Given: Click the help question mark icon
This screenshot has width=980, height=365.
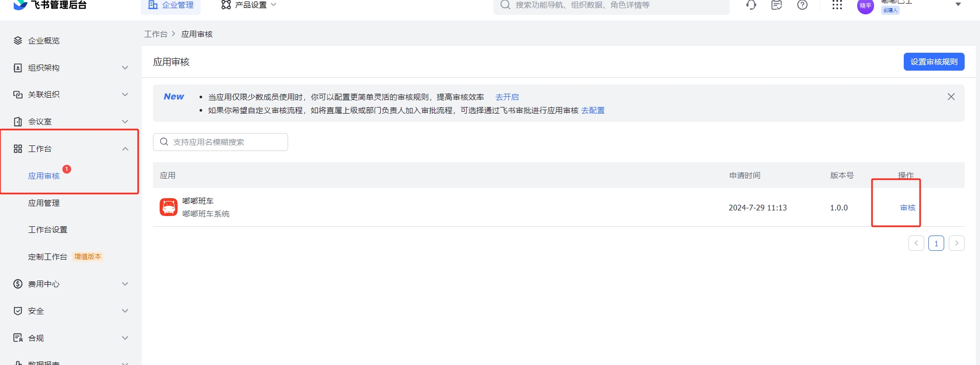Looking at the screenshot, I should tap(802, 5).
